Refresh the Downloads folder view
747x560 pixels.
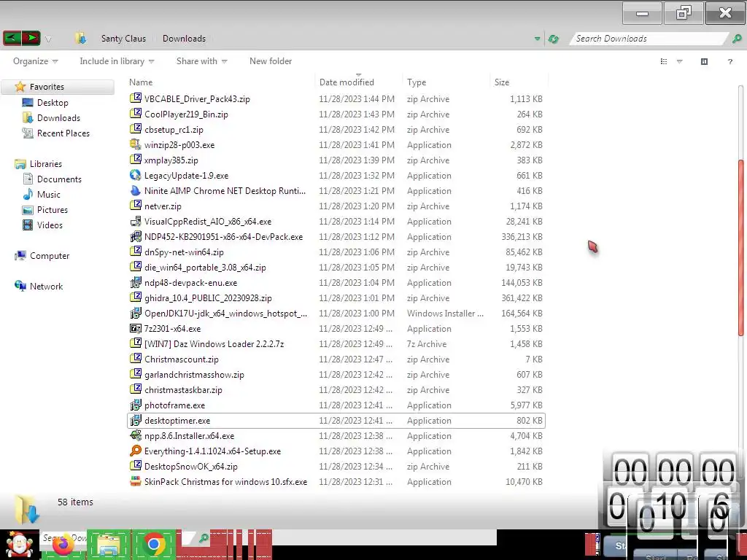coord(553,39)
